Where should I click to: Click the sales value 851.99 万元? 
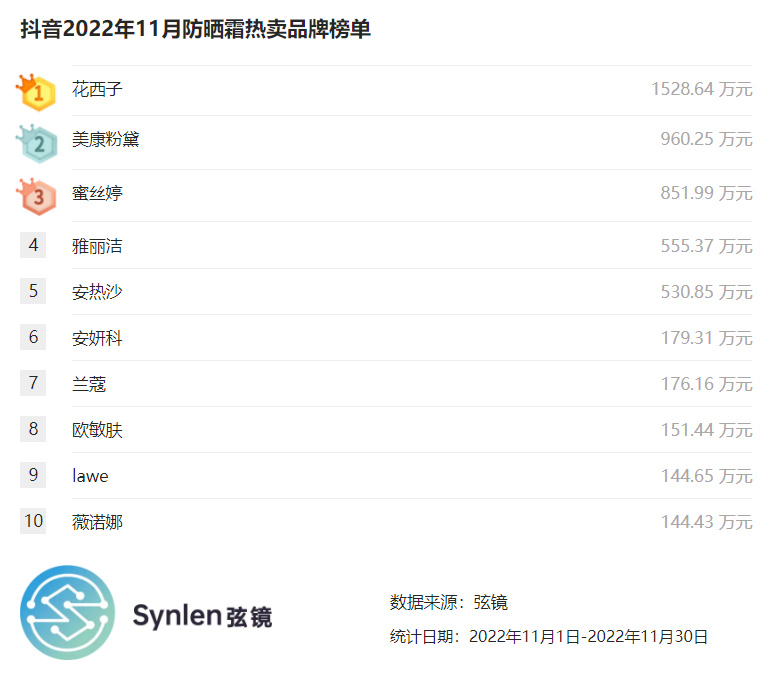(x=706, y=193)
